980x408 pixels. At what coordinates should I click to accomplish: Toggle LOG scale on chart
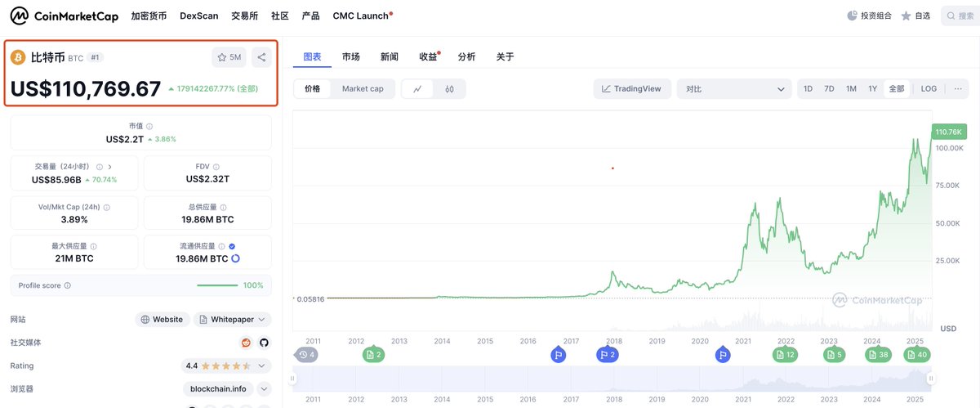[x=929, y=88]
